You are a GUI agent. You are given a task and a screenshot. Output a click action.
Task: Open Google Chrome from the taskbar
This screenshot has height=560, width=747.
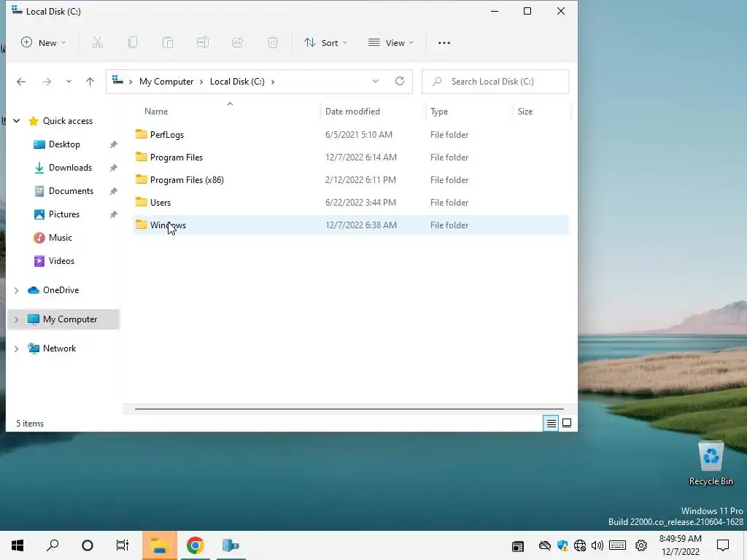[195, 545]
